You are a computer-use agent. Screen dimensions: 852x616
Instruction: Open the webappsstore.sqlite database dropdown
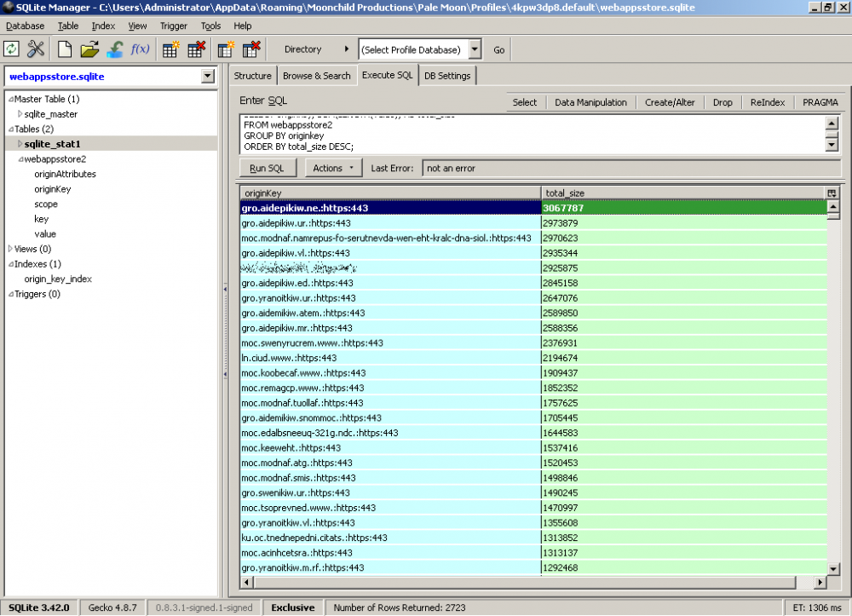208,77
